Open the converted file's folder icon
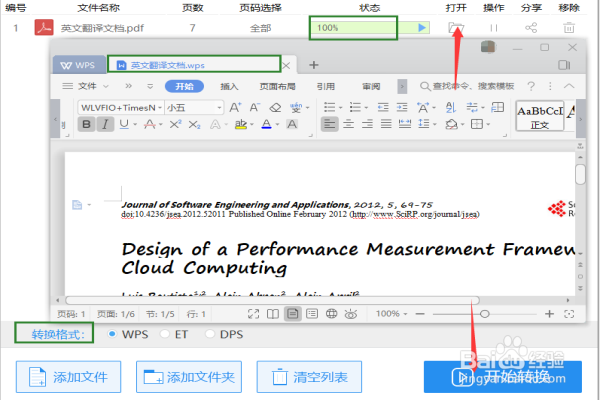Viewport: 600px width, 400px height. (456, 28)
